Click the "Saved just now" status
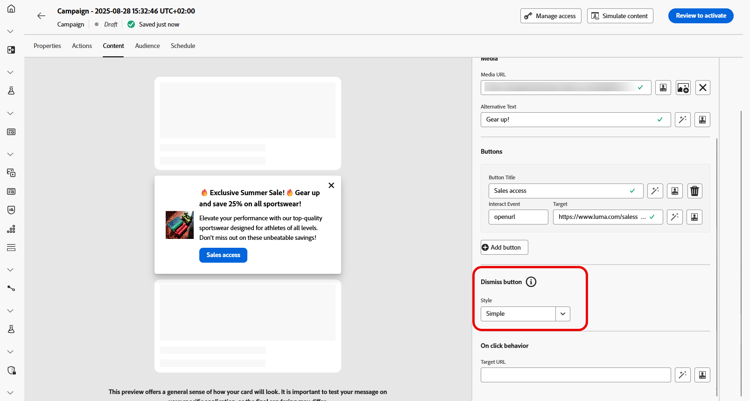Image resolution: width=750 pixels, height=401 pixels. tap(159, 24)
